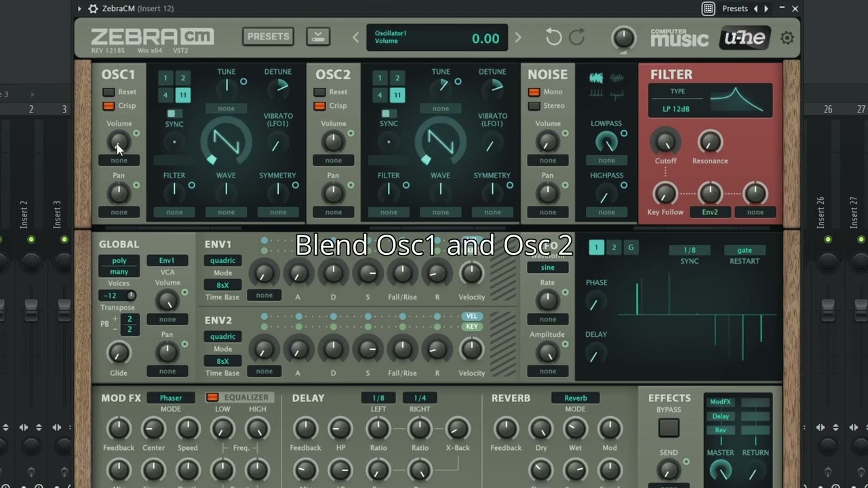This screenshot has height=488, width=868.
Task: Select the first noise type waveform icon
Action: (596, 78)
